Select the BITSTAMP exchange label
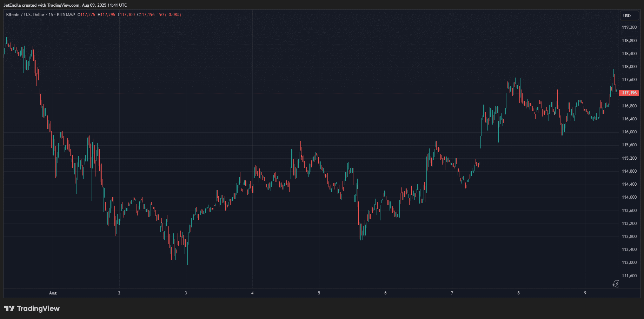644x319 pixels. pyautogui.click(x=66, y=15)
